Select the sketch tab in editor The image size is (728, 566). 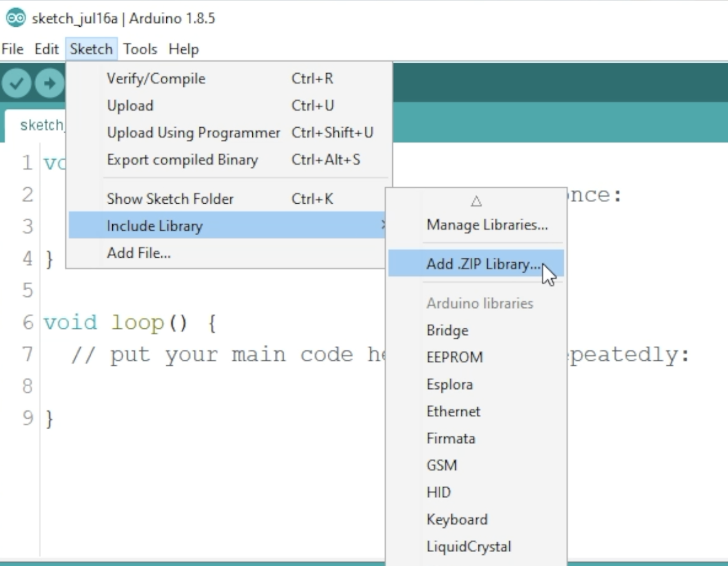tap(36, 125)
